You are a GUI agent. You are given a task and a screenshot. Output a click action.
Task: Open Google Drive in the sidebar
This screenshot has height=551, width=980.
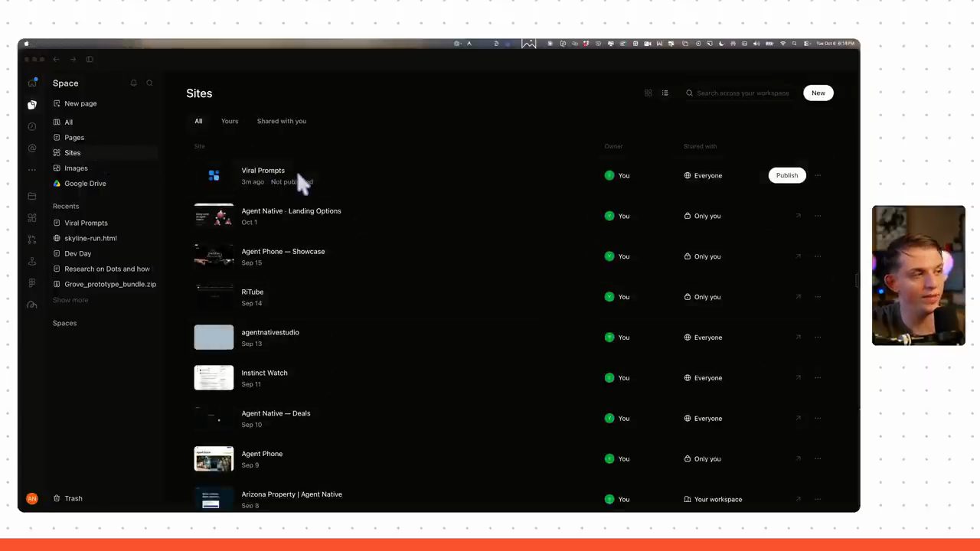click(85, 184)
